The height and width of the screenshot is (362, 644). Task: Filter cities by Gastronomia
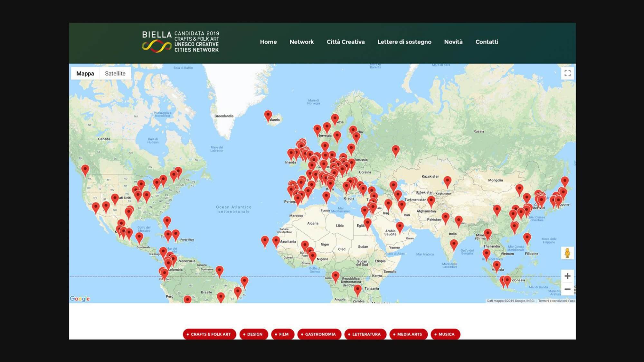(319, 334)
